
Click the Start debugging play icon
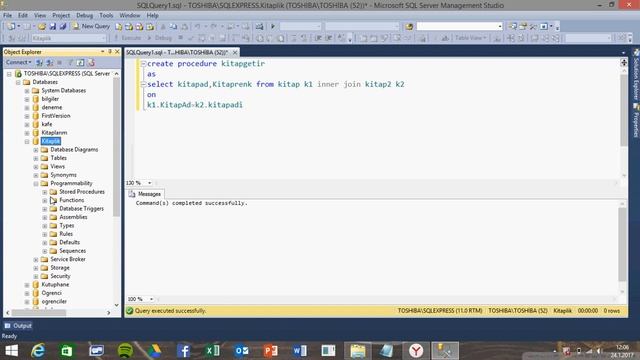pos(273,27)
